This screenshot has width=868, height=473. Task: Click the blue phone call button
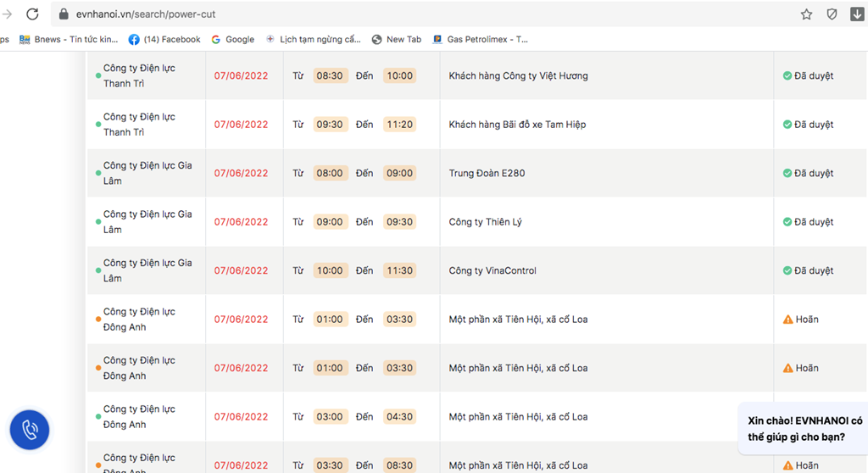30,430
